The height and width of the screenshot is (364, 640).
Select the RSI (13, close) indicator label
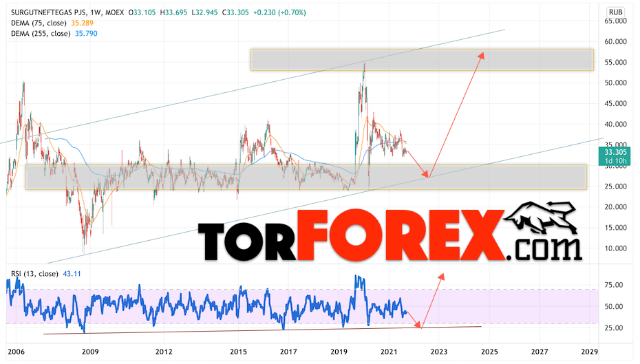[34, 274]
